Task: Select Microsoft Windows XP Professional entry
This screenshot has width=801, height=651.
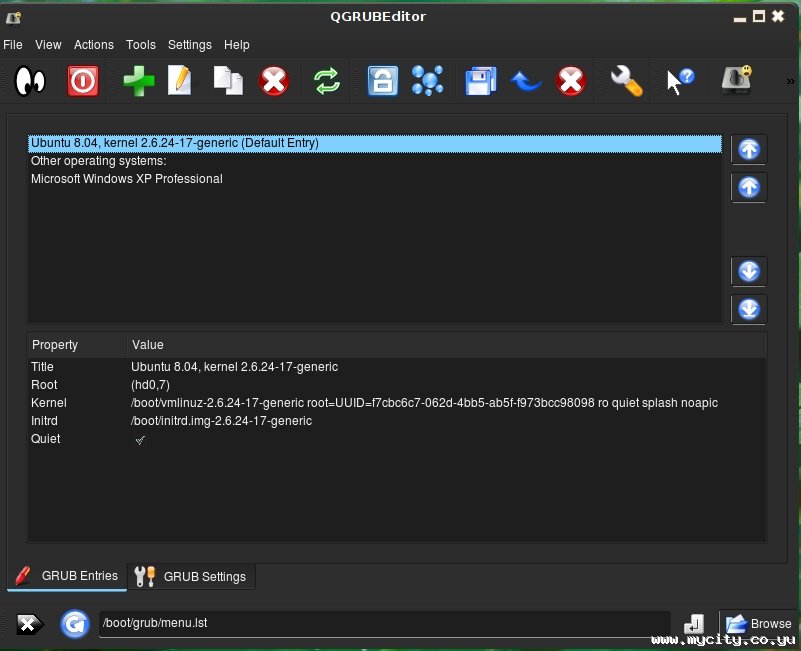Action: point(374,179)
